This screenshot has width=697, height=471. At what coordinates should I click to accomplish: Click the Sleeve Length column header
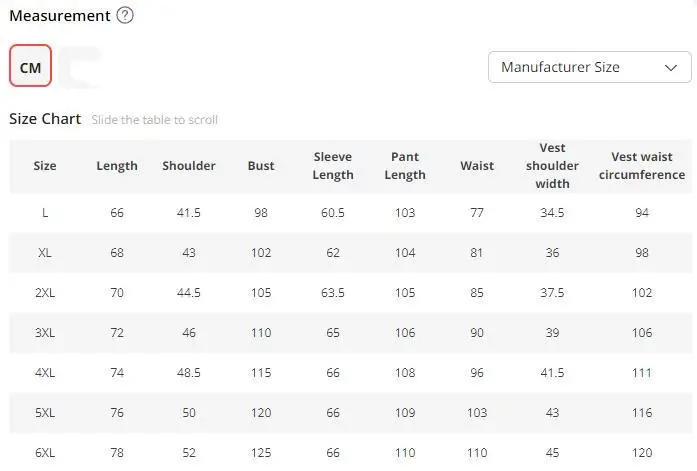333,166
